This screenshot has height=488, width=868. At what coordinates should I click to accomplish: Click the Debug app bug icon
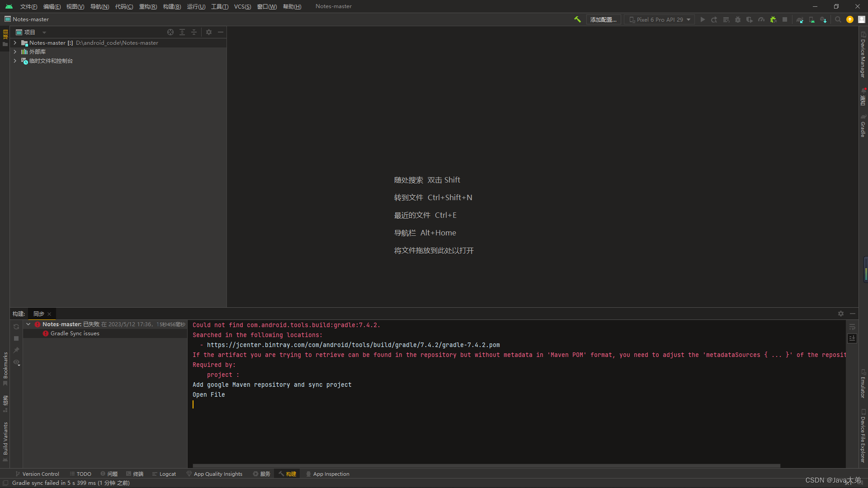coord(738,19)
